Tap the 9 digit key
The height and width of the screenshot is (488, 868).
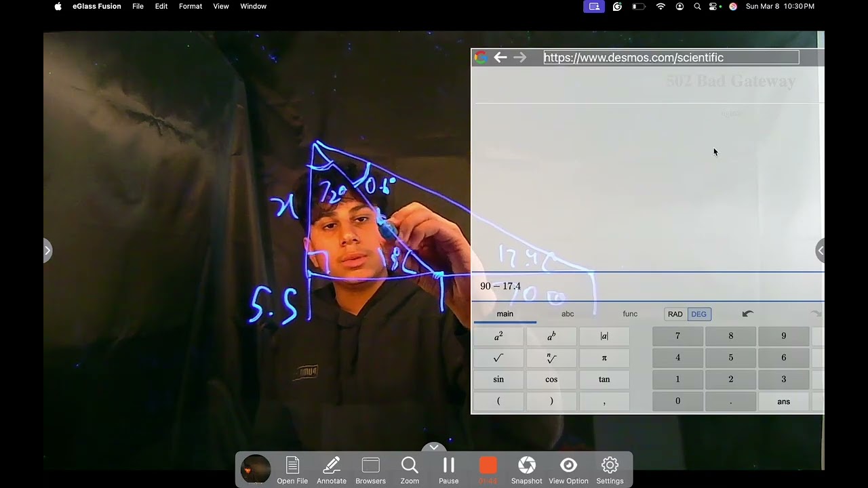[x=783, y=336]
